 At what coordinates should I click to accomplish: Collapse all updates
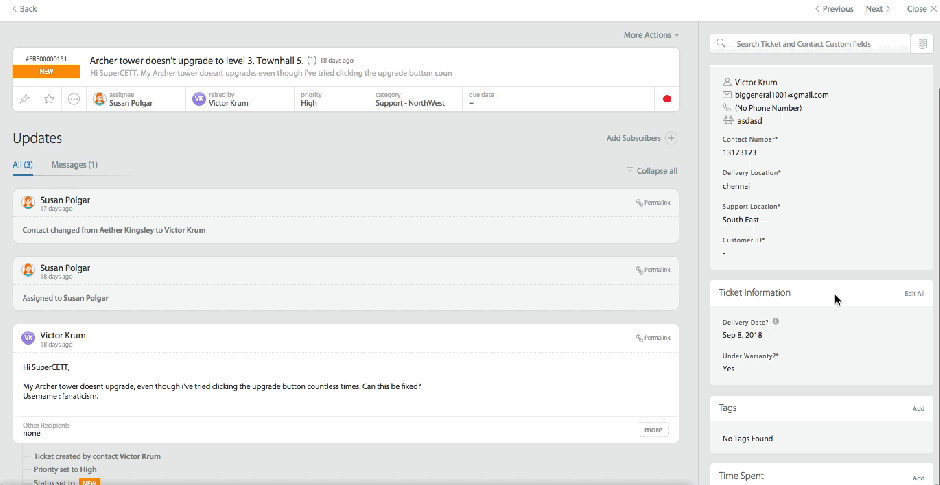pos(652,171)
